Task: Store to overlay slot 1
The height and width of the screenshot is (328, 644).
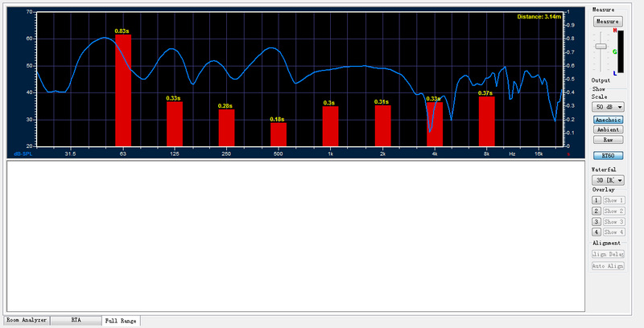Action: (x=597, y=200)
